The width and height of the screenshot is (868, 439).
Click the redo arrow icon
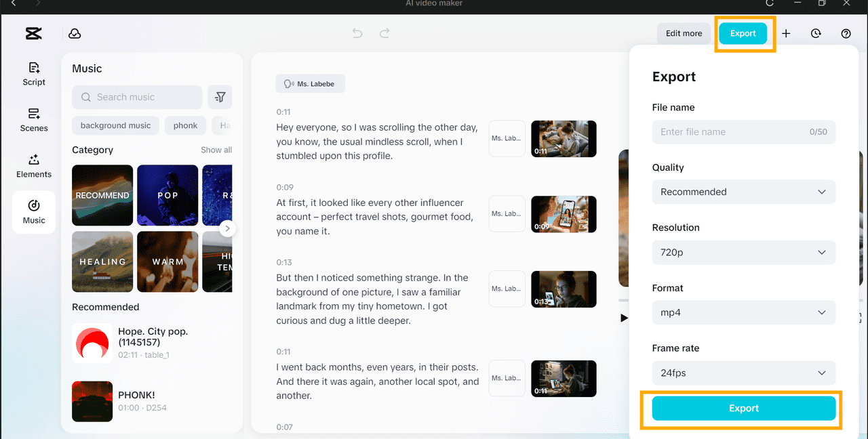pyautogui.click(x=384, y=33)
